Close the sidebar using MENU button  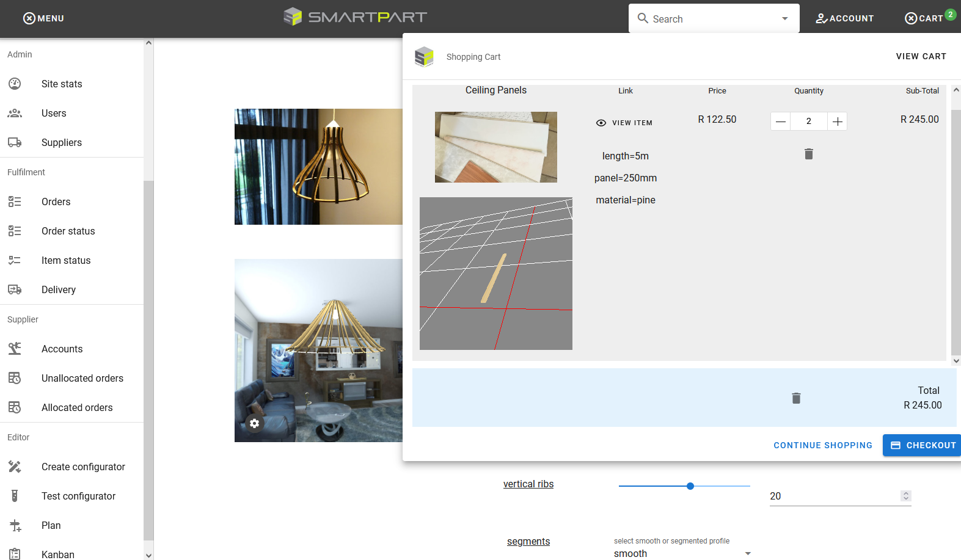coord(43,18)
